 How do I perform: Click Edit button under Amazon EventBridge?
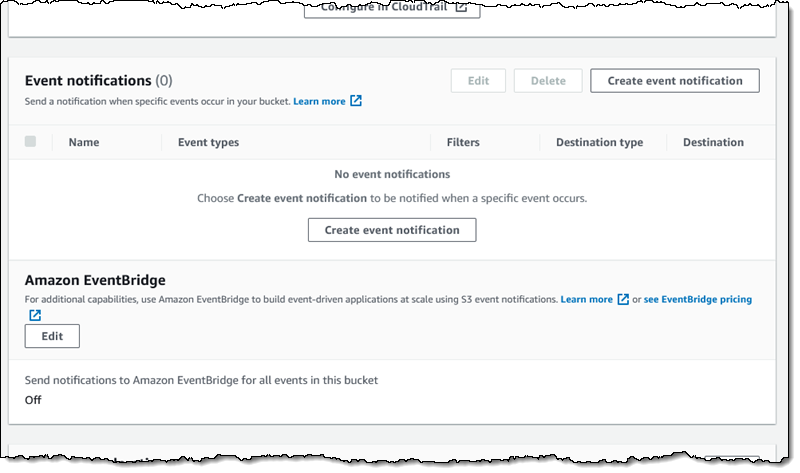52,336
